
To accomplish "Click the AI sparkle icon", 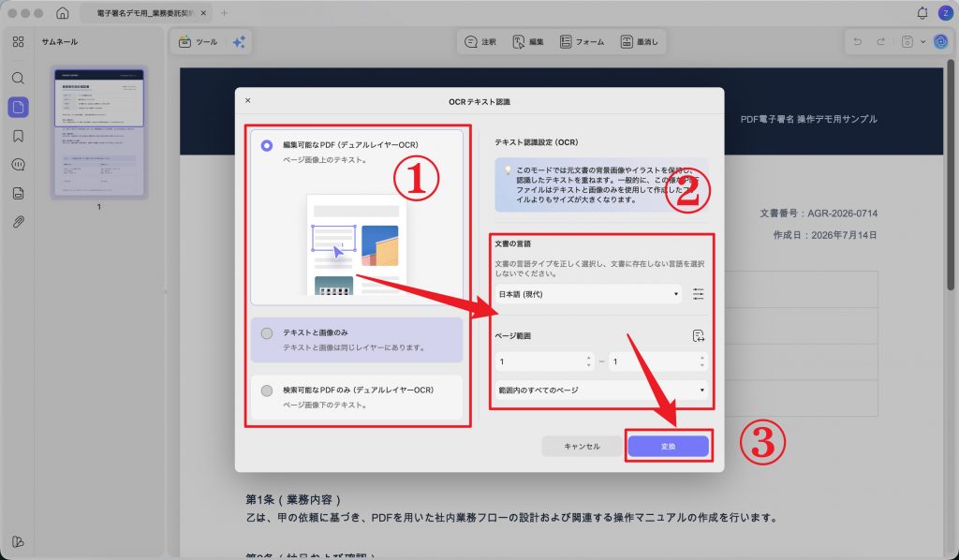I will [x=239, y=41].
